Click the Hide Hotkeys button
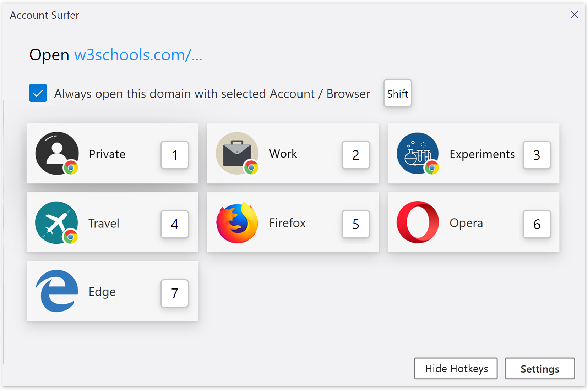This screenshot has height=391, width=588. click(456, 368)
